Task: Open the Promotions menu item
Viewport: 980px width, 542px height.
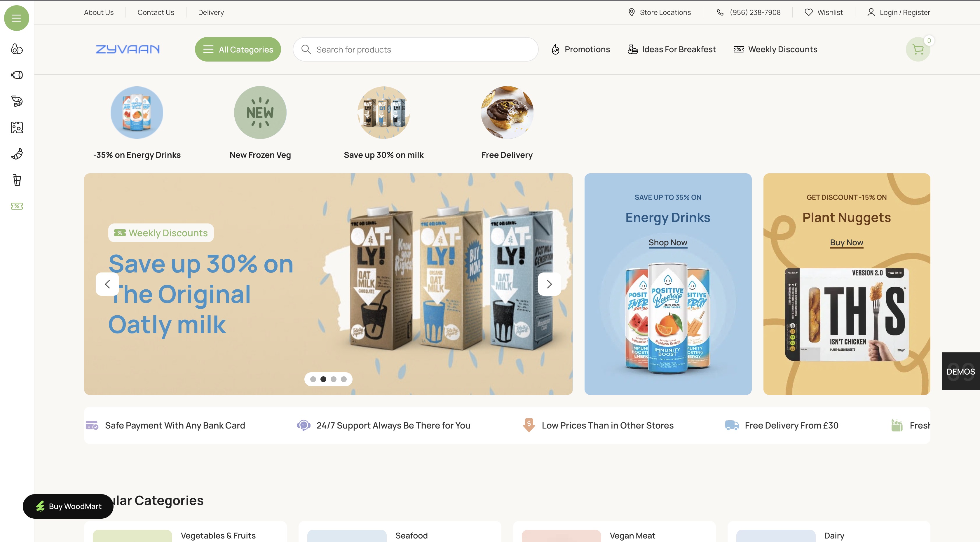Action: point(580,50)
